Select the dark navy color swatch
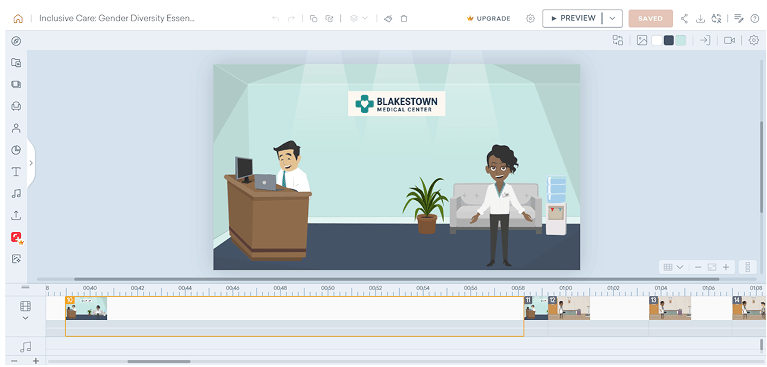This screenshot has height=367, width=767. tap(669, 41)
